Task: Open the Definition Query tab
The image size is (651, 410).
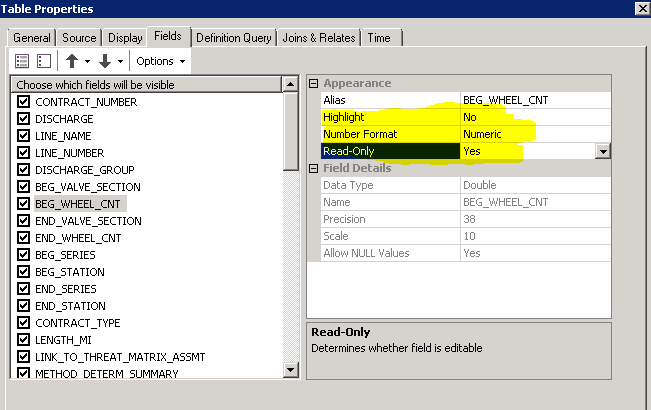Action: click(x=234, y=38)
